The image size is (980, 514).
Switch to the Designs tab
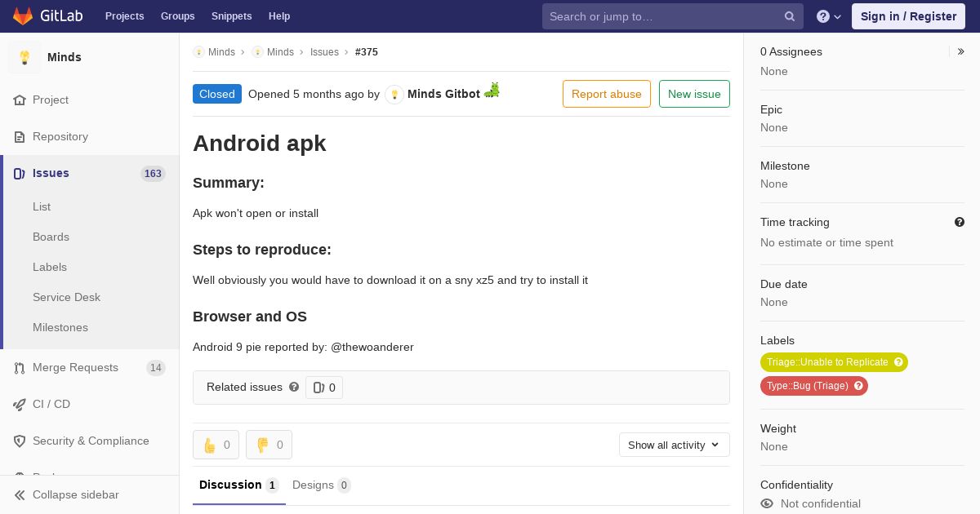(x=322, y=485)
